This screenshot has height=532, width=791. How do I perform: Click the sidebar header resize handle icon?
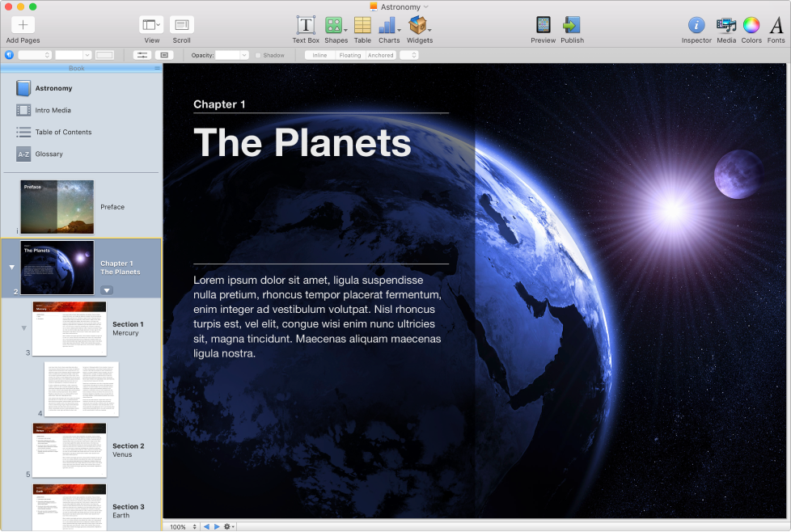157,68
